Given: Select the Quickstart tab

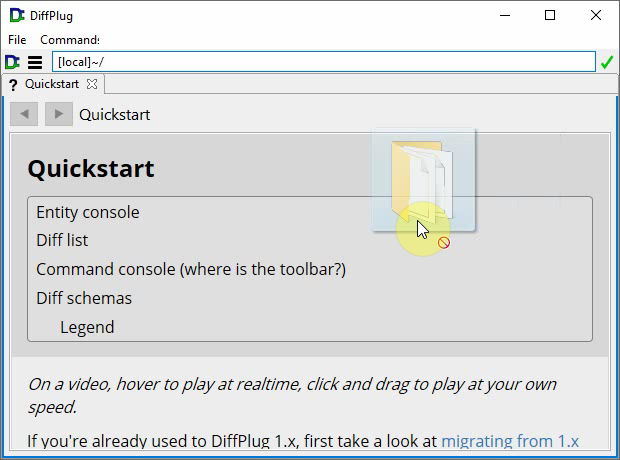Looking at the screenshot, I should click(x=52, y=85).
